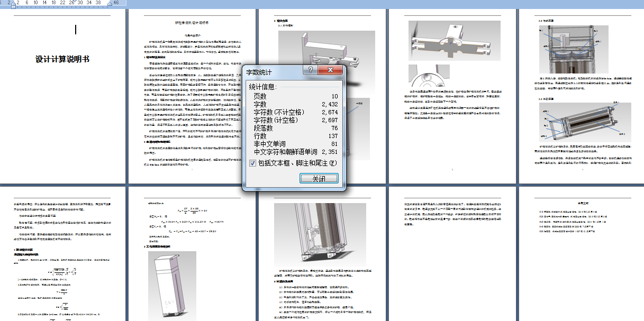Click the red X on 字数统计 dialog
The image size is (644, 321).
(331, 70)
